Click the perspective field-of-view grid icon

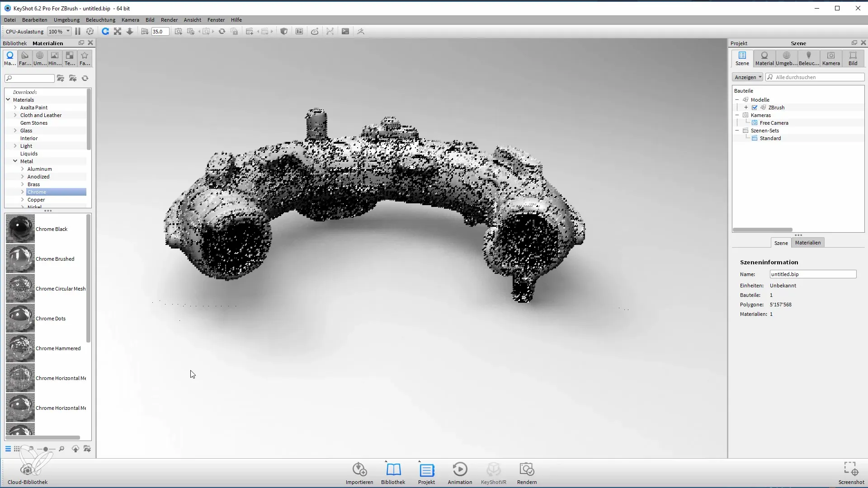pyautogui.click(x=145, y=31)
